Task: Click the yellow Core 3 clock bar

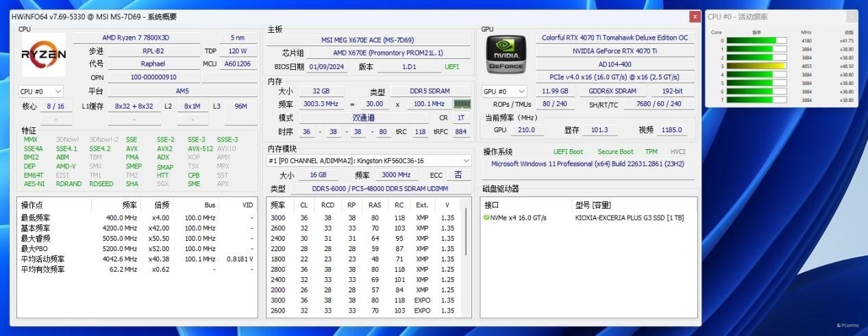Action: tap(756, 66)
